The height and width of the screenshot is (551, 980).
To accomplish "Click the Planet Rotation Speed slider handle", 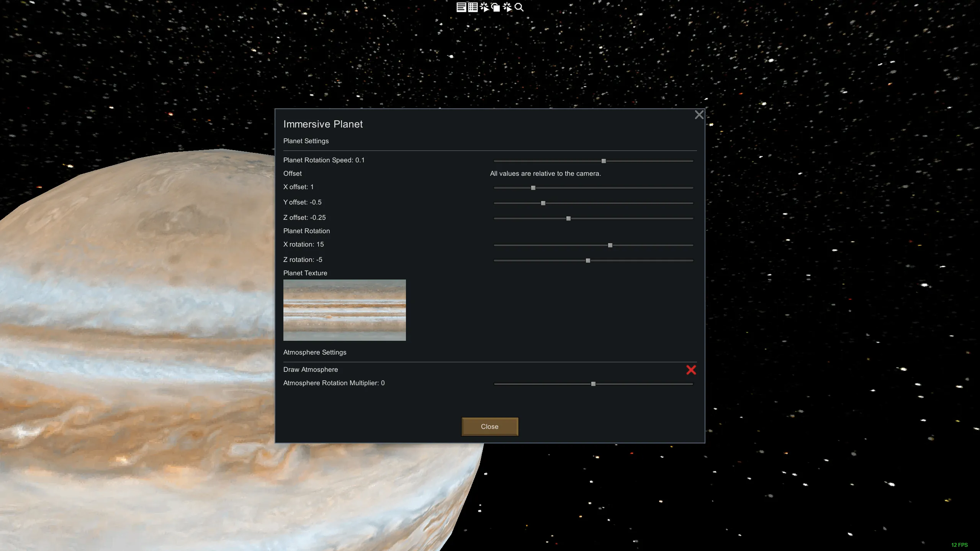I will click(604, 161).
